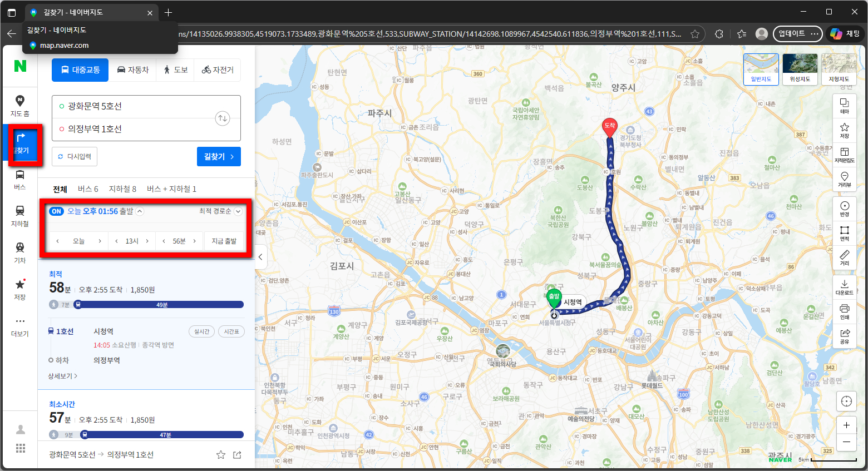Click 공유 share map tool
Viewport: 868px width, 471px height.
tap(845, 336)
